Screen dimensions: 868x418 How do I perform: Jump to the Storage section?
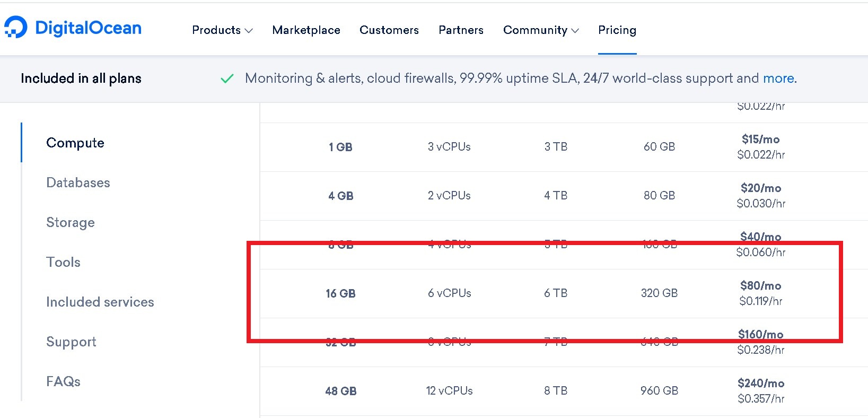(x=71, y=222)
